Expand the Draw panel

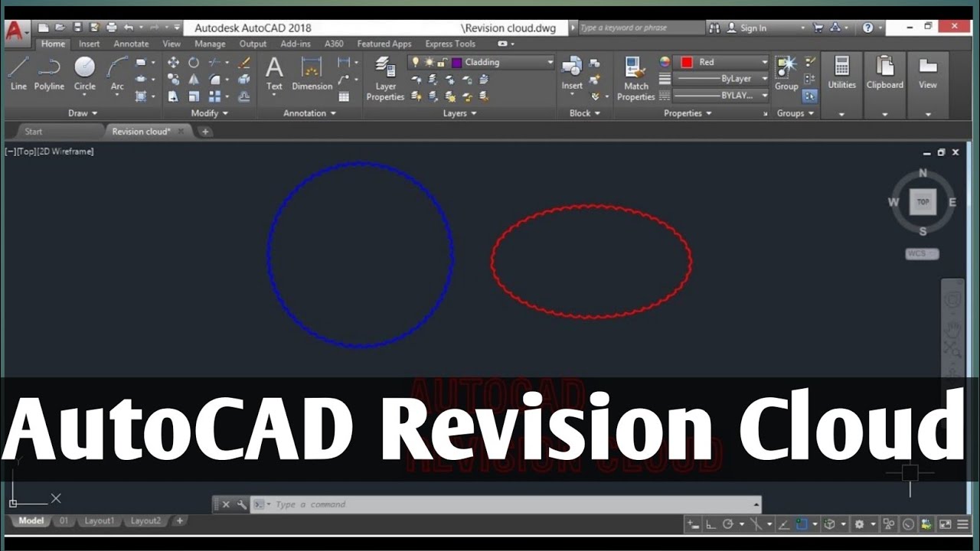[x=83, y=113]
